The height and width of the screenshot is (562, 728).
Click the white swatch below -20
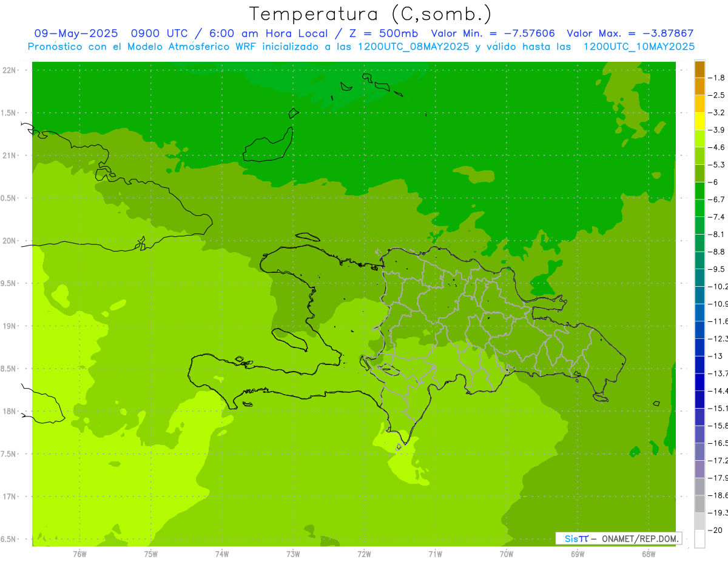(699, 539)
